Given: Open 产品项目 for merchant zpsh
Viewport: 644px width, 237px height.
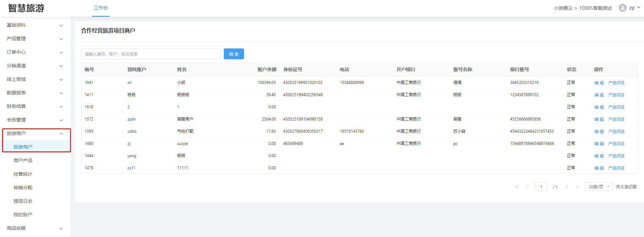Looking at the screenshot, I should [x=616, y=120].
